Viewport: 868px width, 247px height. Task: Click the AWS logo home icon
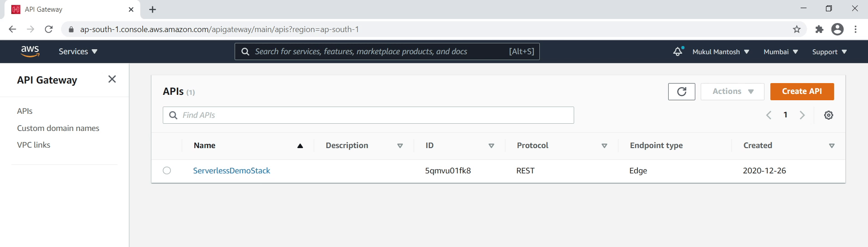(x=30, y=51)
